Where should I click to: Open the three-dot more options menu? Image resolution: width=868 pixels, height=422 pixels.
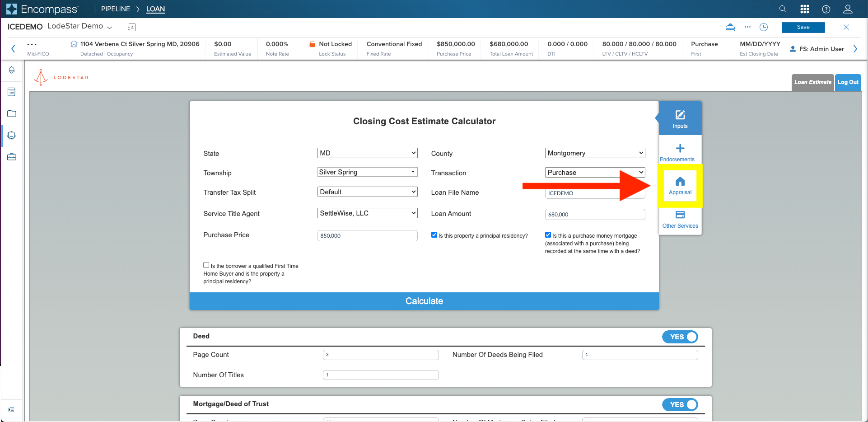pos(747,27)
